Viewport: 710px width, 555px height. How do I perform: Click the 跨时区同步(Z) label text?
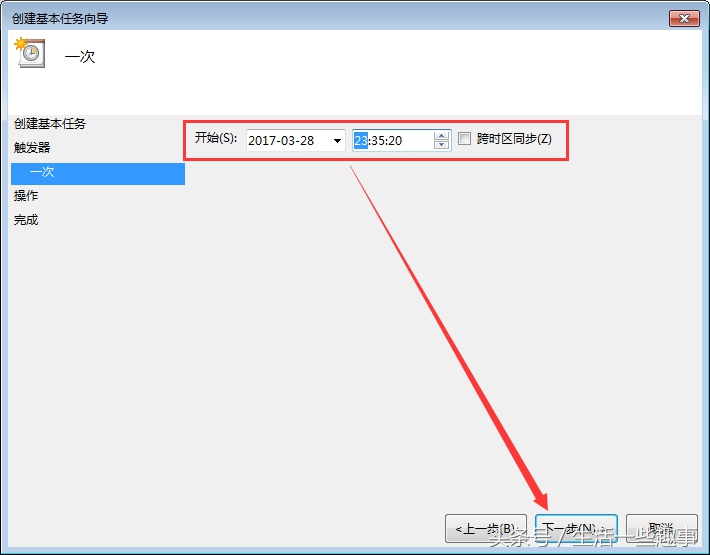(514, 139)
